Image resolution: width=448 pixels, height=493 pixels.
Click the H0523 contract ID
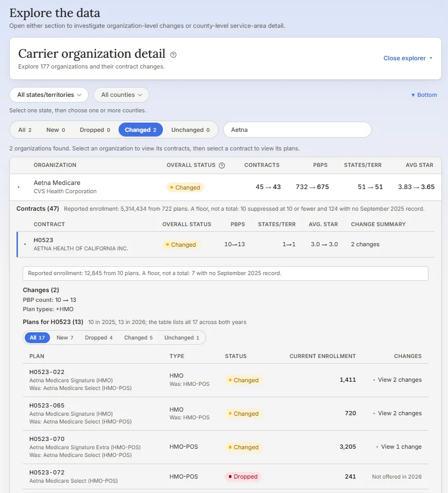point(43,240)
